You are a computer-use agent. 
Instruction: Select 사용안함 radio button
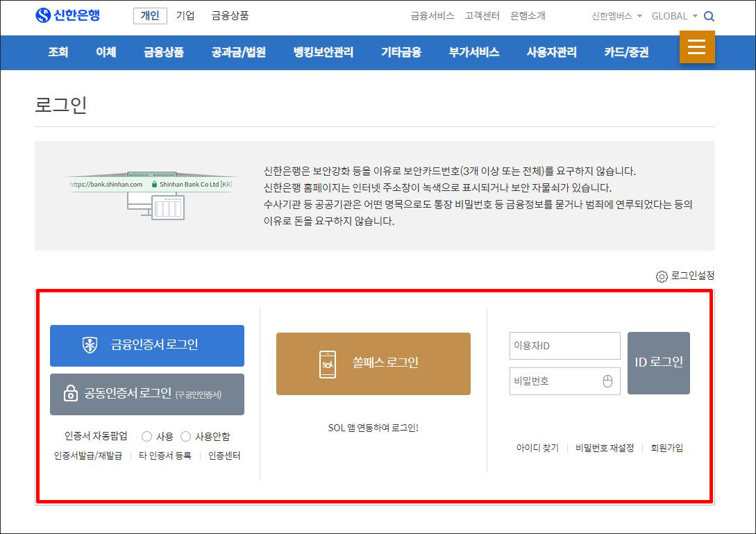click(185, 437)
